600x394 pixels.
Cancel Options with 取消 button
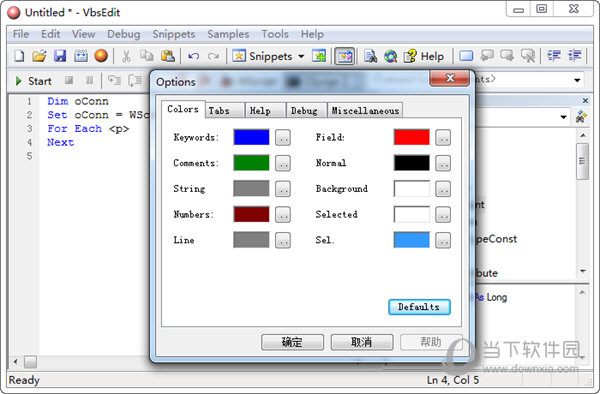362,342
